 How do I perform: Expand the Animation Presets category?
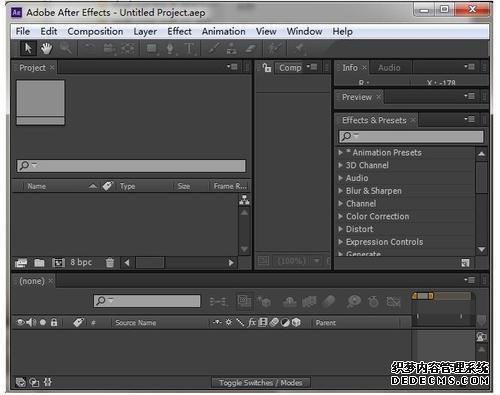coord(340,152)
